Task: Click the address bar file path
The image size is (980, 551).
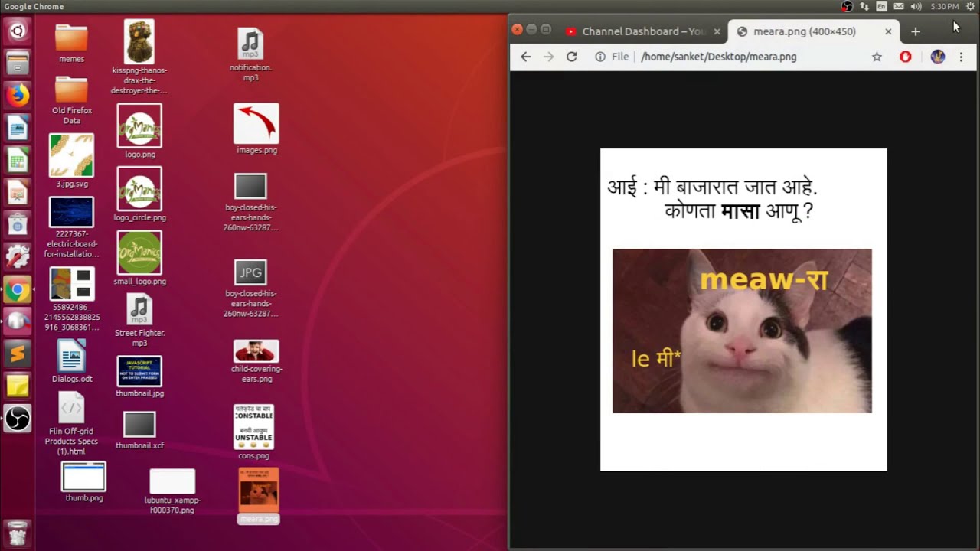Action: click(718, 57)
